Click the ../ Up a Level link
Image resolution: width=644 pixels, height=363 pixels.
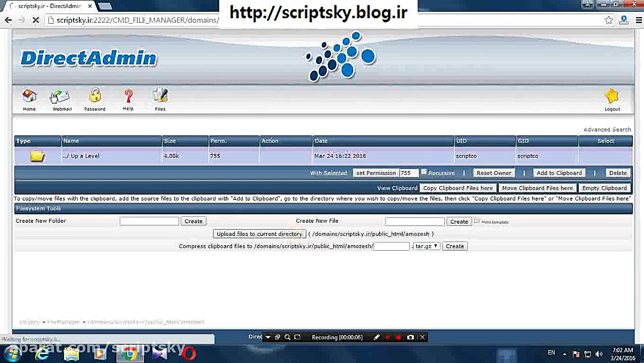pyautogui.click(x=81, y=156)
